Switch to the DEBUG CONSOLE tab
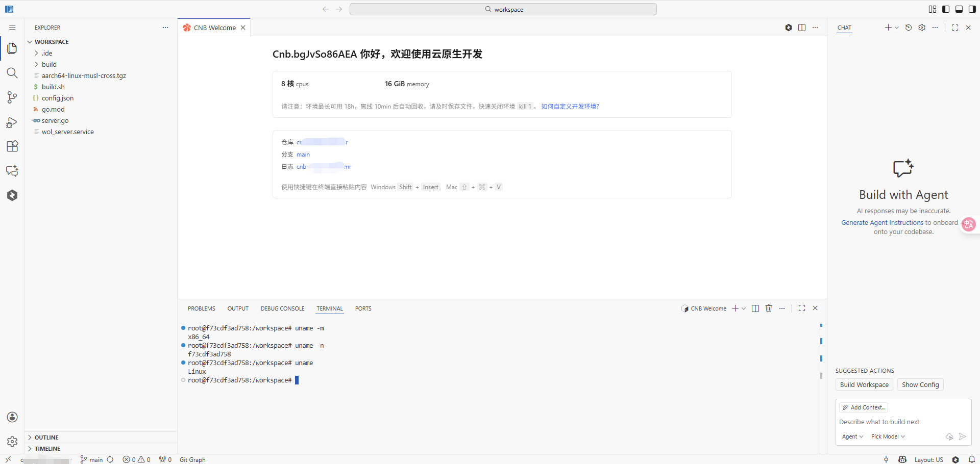This screenshot has height=464, width=980. click(282, 308)
